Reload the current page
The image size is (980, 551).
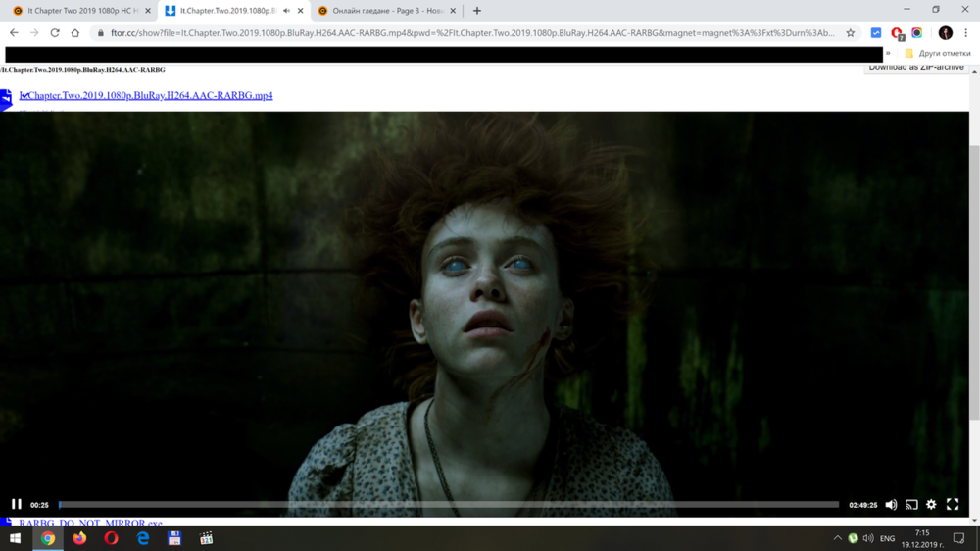(55, 32)
